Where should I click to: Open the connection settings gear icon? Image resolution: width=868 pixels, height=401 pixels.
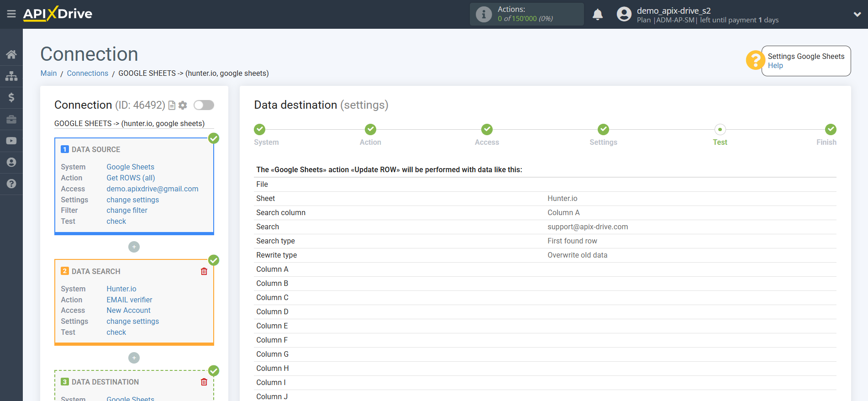pos(183,106)
